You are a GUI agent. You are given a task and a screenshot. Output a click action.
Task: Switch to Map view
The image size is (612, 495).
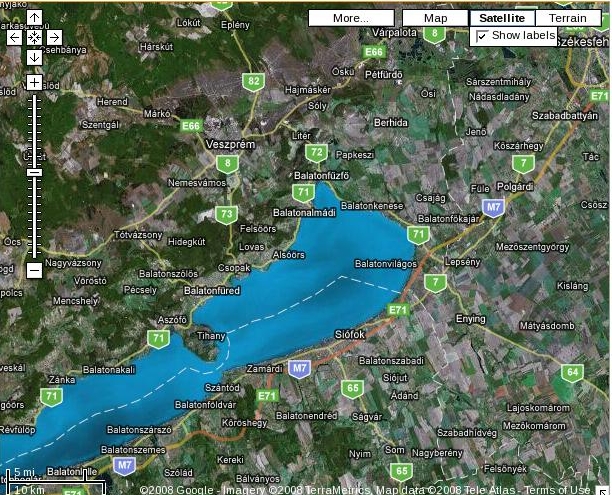[435, 18]
